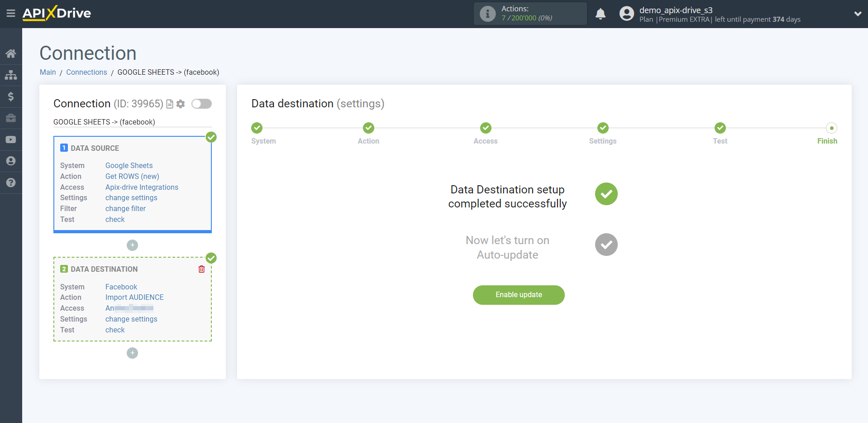
Task: Open the YouTube video sidebar icon
Action: tap(11, 139)
